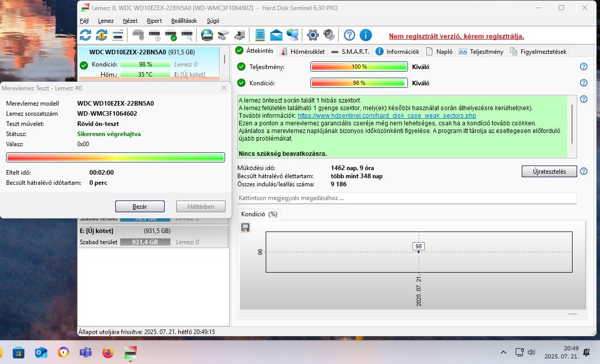
Task: Show hidden tray icons chevron
Action: [x=503, y=352]
